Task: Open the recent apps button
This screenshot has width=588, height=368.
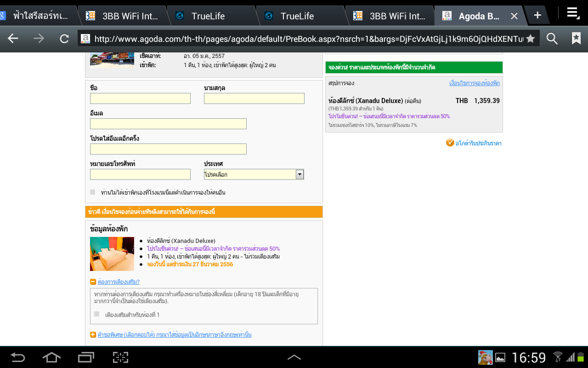Action: pyautogui.click(x=86, y=357)
